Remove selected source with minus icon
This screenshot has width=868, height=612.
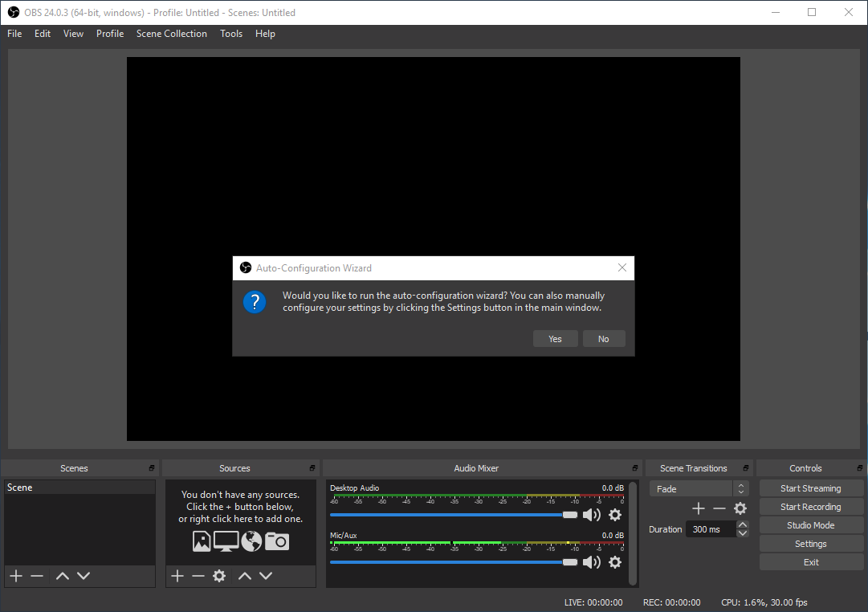pyautogui.click(x=198, y=576)
